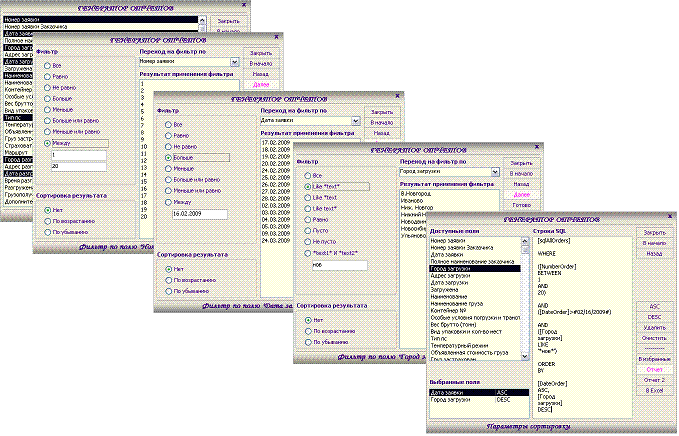Click В начало in the Город загрузки filter window
The width and height of the screenshot is (679, 436).
pos(521,174)
